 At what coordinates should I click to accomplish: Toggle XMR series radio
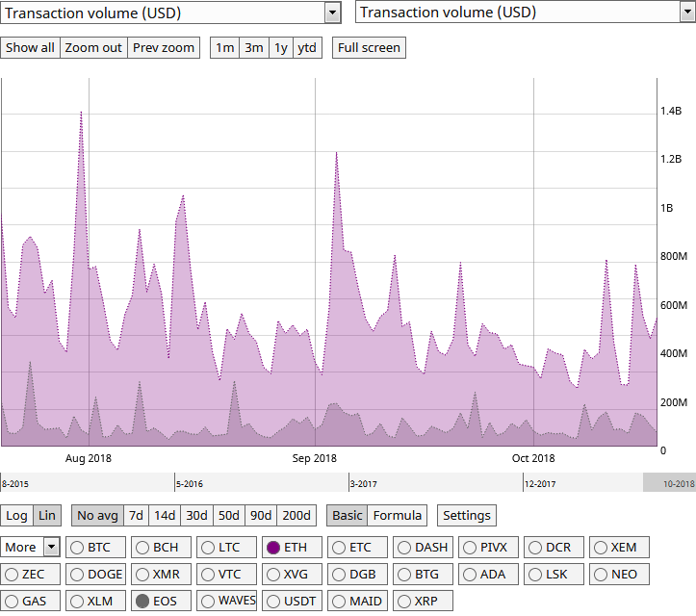point(161,575)
